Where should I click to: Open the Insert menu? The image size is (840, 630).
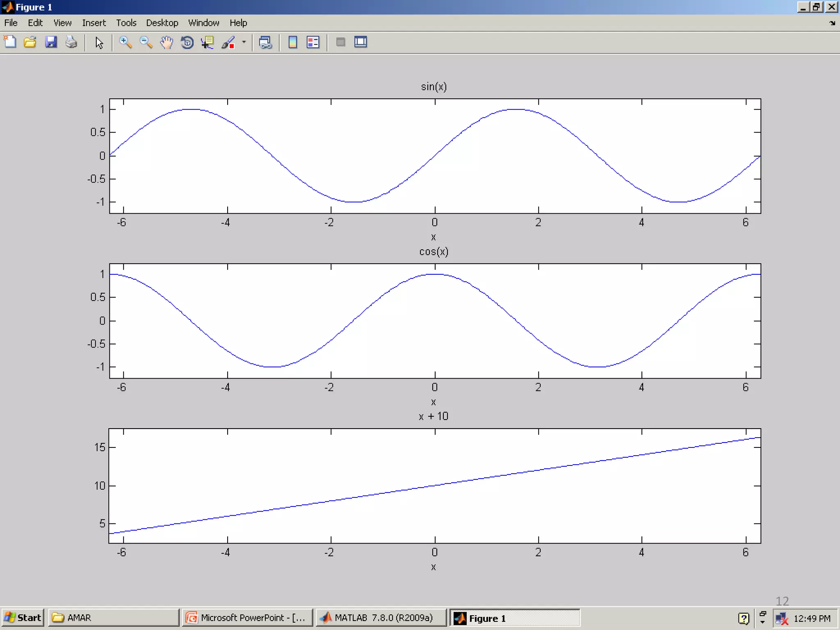click(94, 23)
